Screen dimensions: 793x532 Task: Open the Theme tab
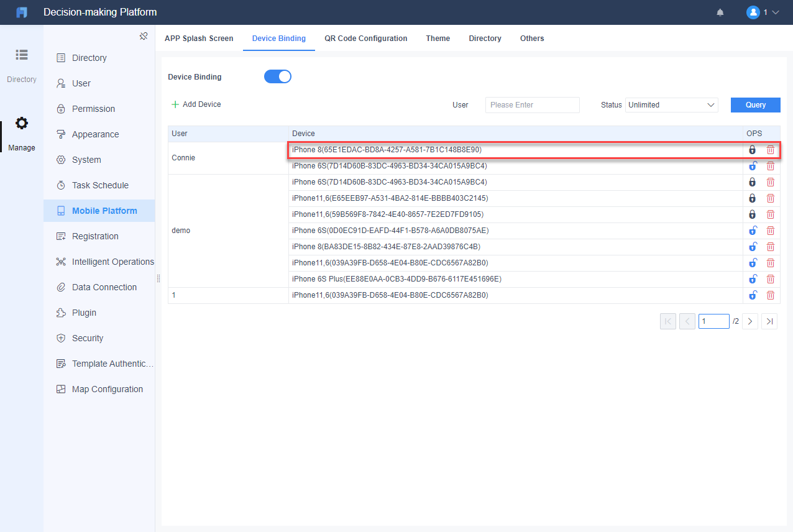click(x=438, y=38)
